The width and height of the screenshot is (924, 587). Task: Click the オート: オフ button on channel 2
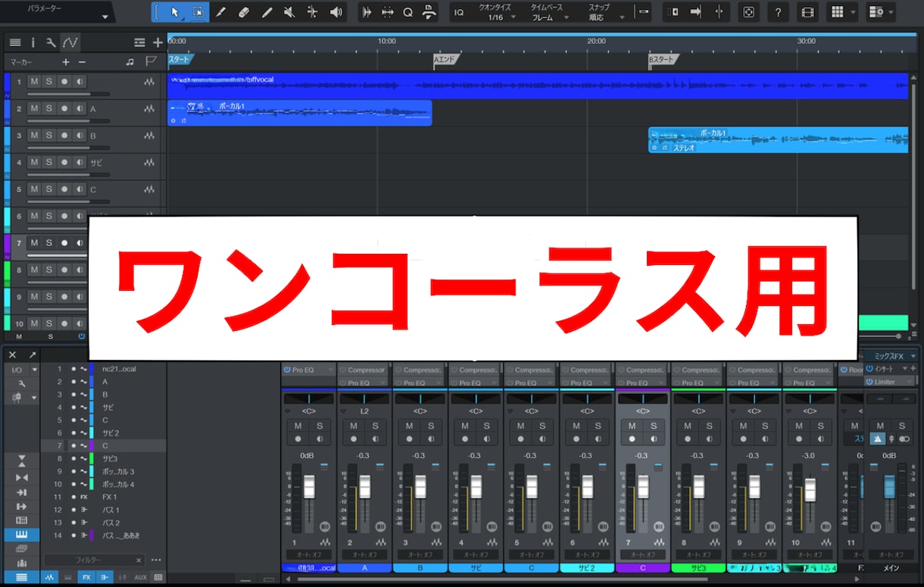coord(365,554)
